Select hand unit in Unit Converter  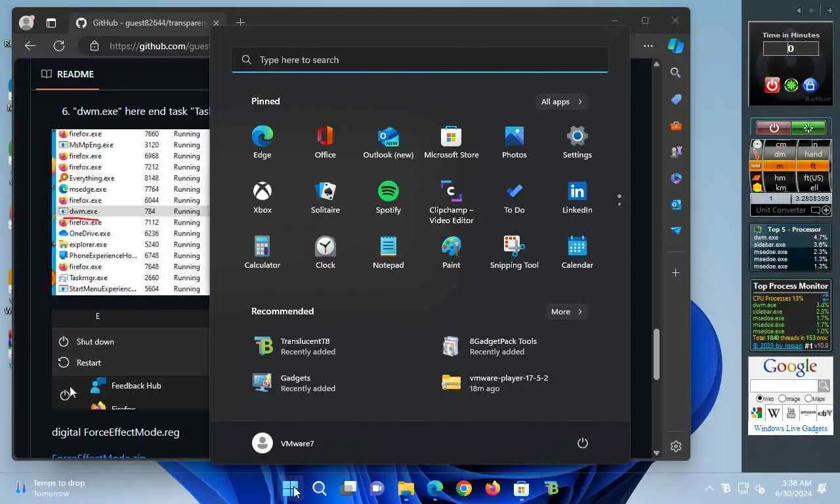pyautogui.click(x=813, y=154)
